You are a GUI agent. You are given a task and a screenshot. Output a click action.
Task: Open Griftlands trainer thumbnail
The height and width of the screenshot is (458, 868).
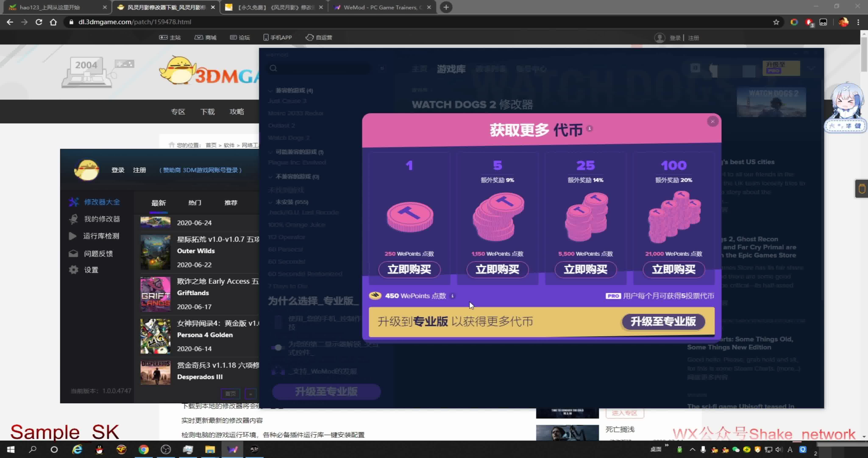pos(155,294)
